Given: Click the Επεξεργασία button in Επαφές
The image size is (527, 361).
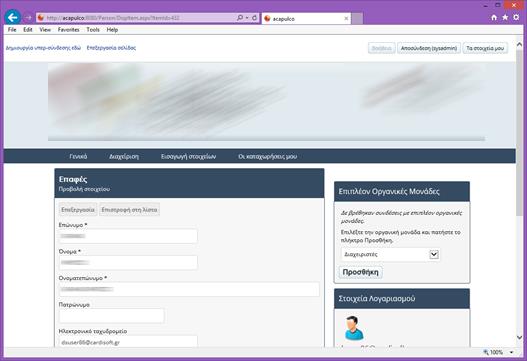Looking at the screenshot, I should tap(78, 209).
